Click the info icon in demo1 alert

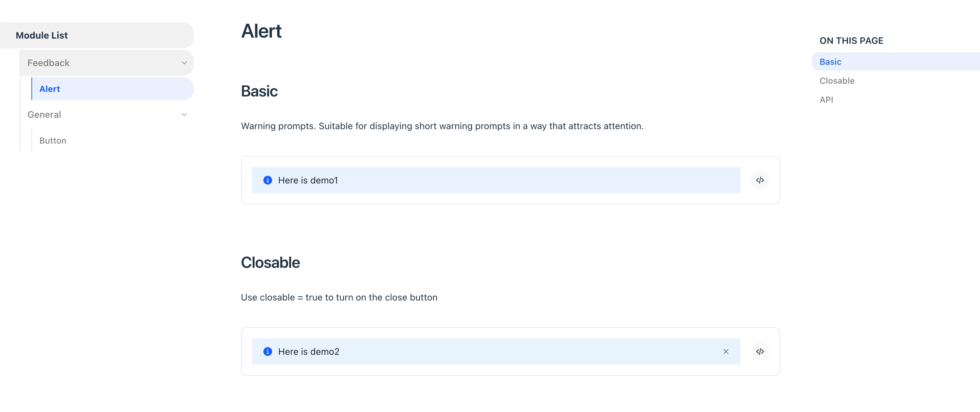tap(267, 180)
